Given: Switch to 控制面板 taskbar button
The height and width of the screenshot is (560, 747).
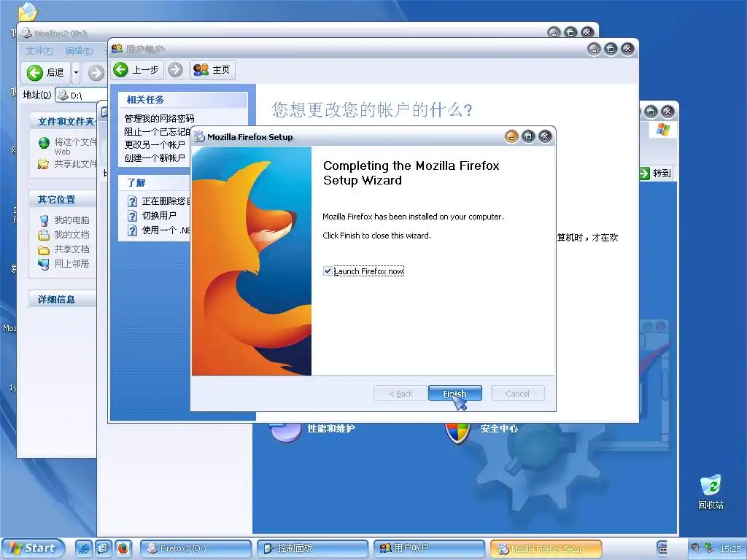Looking at the screenshot, I should [312, 548].
